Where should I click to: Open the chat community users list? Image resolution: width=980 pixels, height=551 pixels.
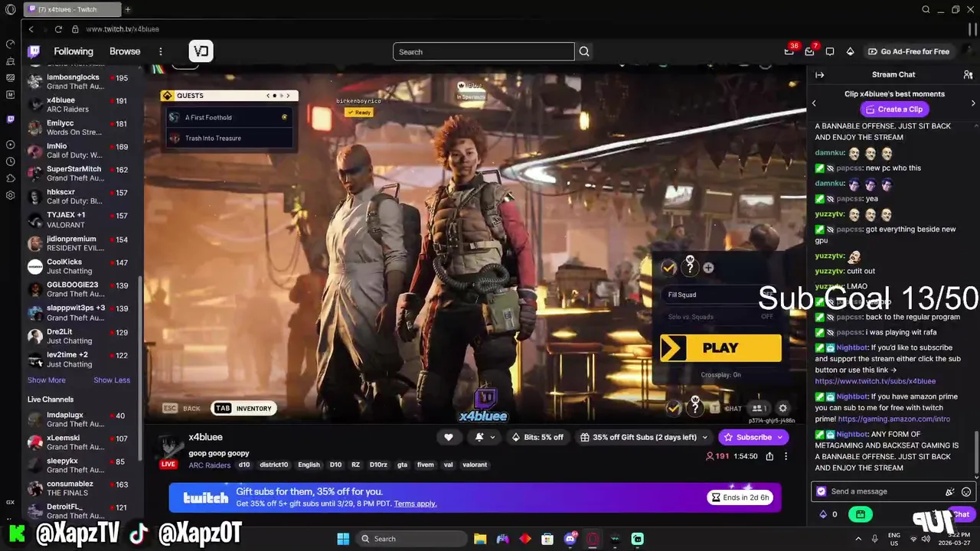[968, 74]
